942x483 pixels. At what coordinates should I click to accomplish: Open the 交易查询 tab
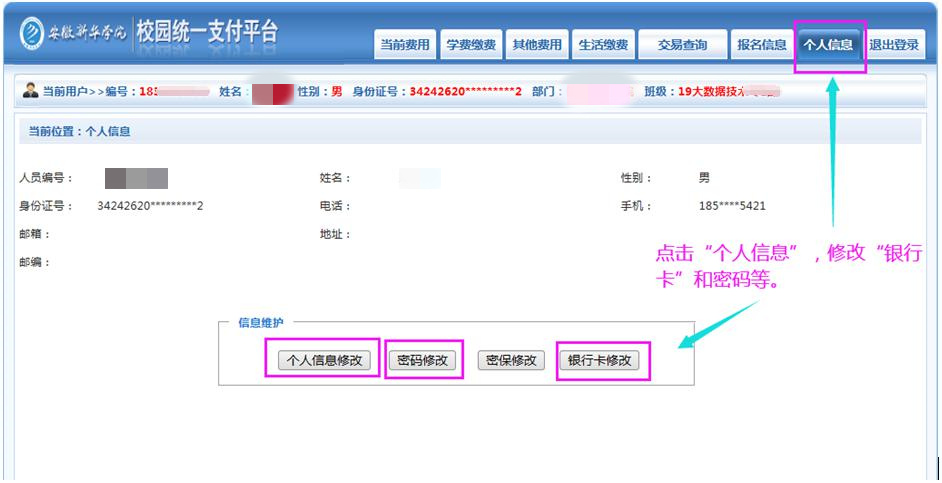tap(682, 45)
